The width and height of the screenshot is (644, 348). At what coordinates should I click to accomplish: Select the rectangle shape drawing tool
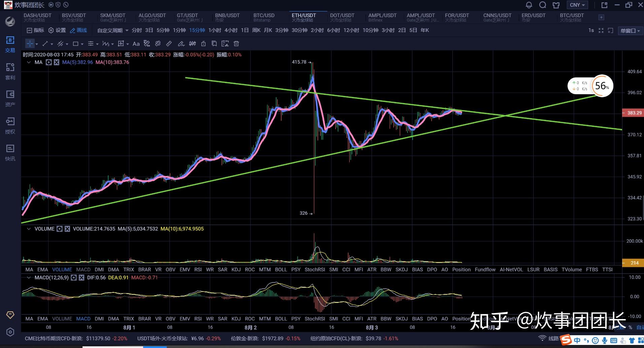75,44
